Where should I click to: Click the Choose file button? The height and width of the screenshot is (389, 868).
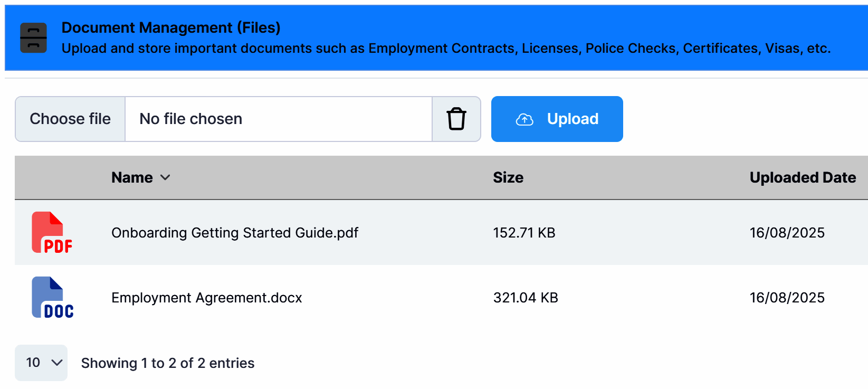click(x=70, y=119)
